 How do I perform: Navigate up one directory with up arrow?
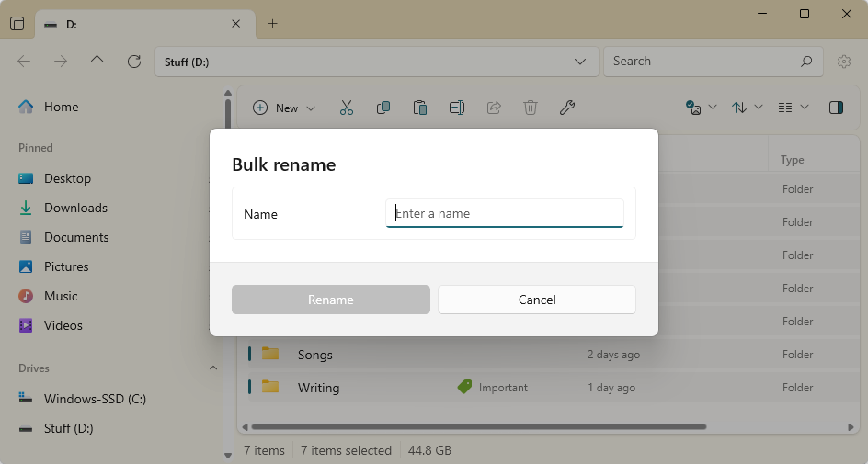pos(97,62)
